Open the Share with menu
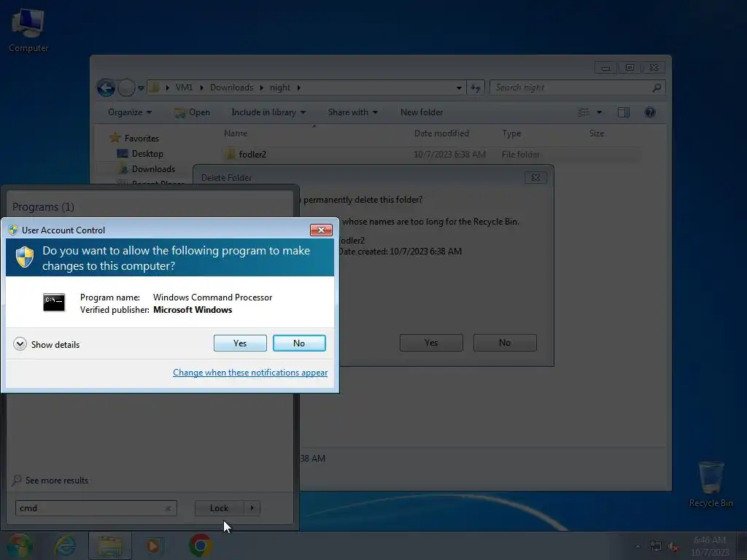The height and width of the screenshot is (560, 747). (x=352, y=112)
